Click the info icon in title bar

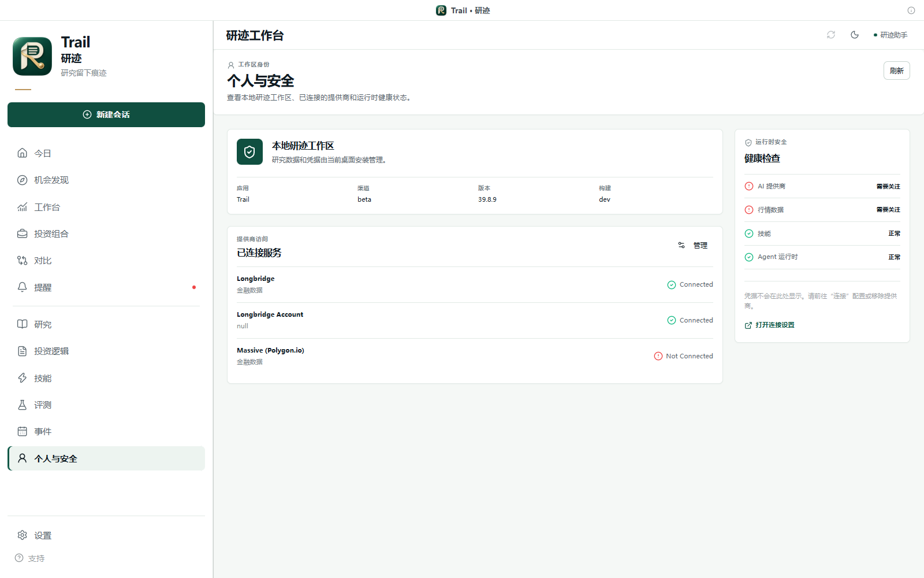pos(911,10)
